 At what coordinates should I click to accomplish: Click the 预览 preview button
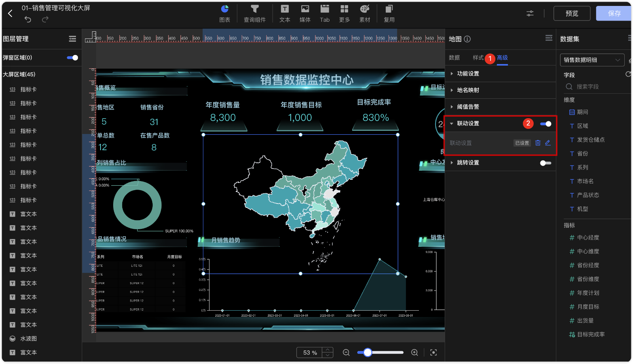(572, 13)
